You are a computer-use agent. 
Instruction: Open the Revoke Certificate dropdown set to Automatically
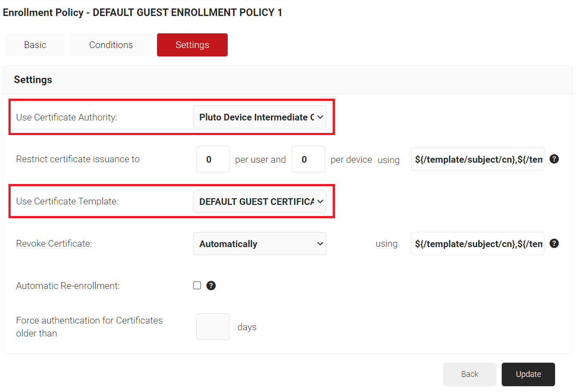pos(259,244)
